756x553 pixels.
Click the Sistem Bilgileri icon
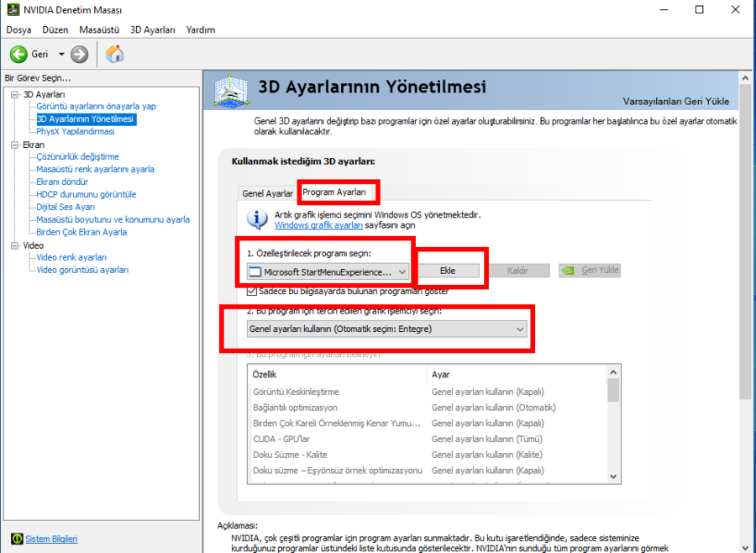(17, 539)
